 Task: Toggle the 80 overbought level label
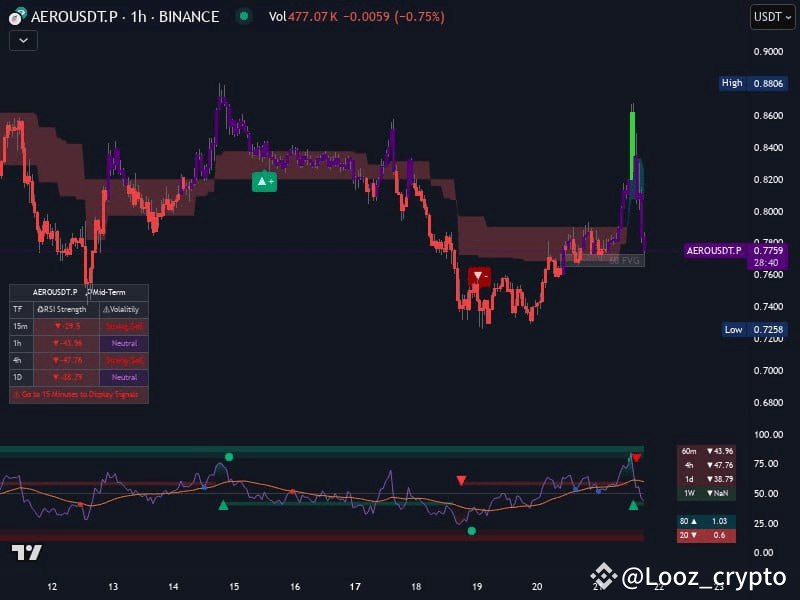click(x=705, y=521)
